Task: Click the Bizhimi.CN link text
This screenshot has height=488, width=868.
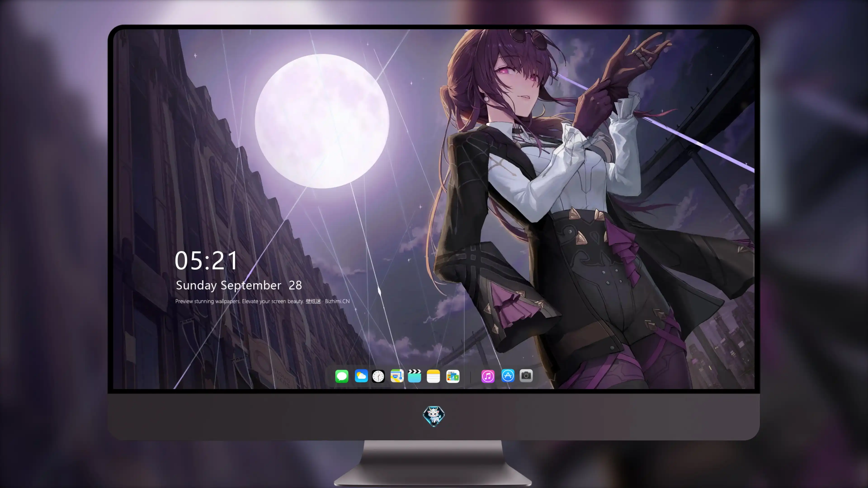Action: (337, 301)
